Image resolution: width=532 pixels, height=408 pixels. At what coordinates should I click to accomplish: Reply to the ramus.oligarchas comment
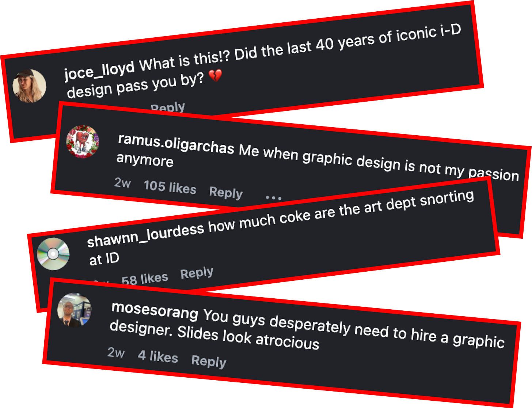[x=226, y=192]
